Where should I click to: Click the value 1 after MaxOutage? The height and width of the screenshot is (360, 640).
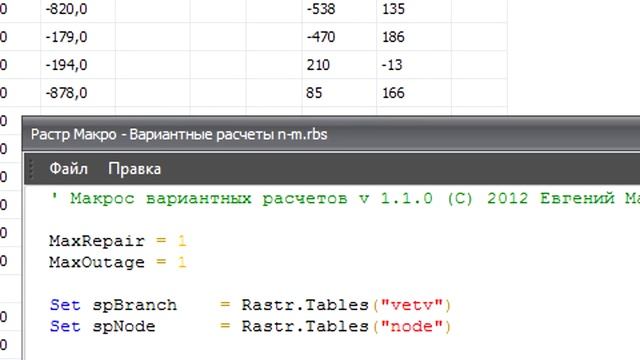pos(182,262)
